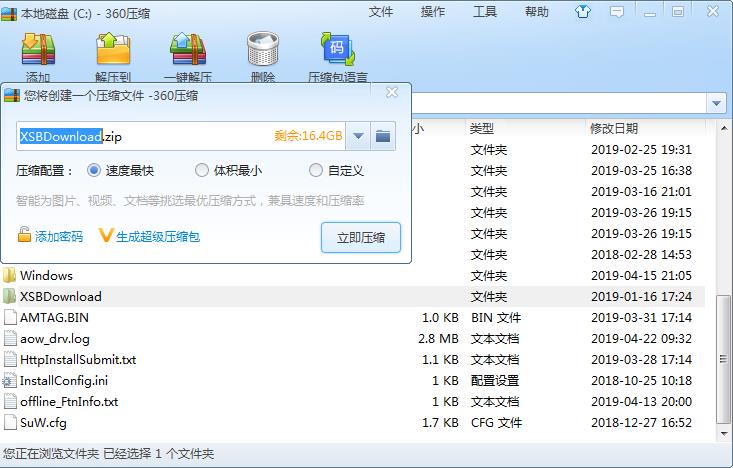
Task: Open the 帮助 menu
Action: (x=536, y=12)
